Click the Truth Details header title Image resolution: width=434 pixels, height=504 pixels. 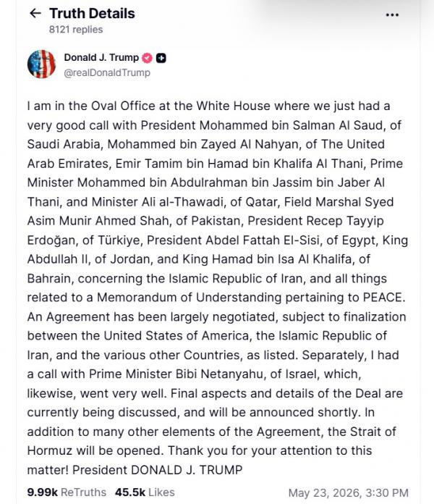pyautogui.click(x=92, y=14)
